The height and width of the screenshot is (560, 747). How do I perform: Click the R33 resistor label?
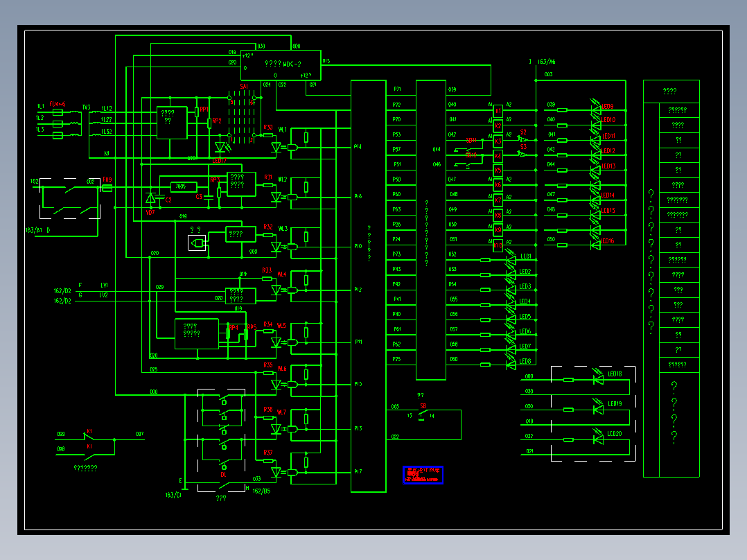pyautogui.click(x=267, y=270)
